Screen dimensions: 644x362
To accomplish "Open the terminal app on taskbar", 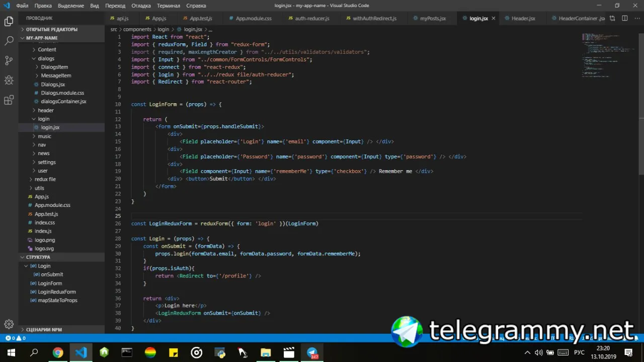I will (127, 352).
